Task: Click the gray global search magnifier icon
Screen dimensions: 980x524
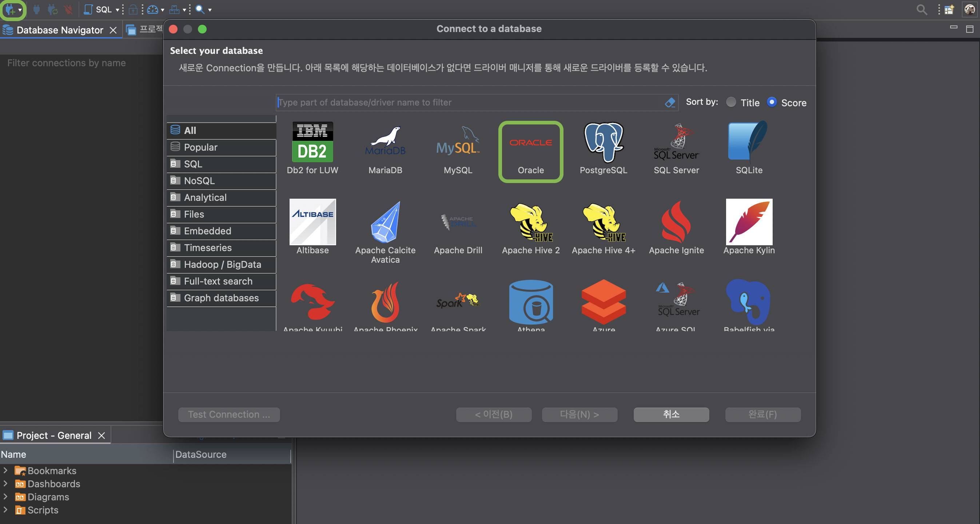Action: 921,9
